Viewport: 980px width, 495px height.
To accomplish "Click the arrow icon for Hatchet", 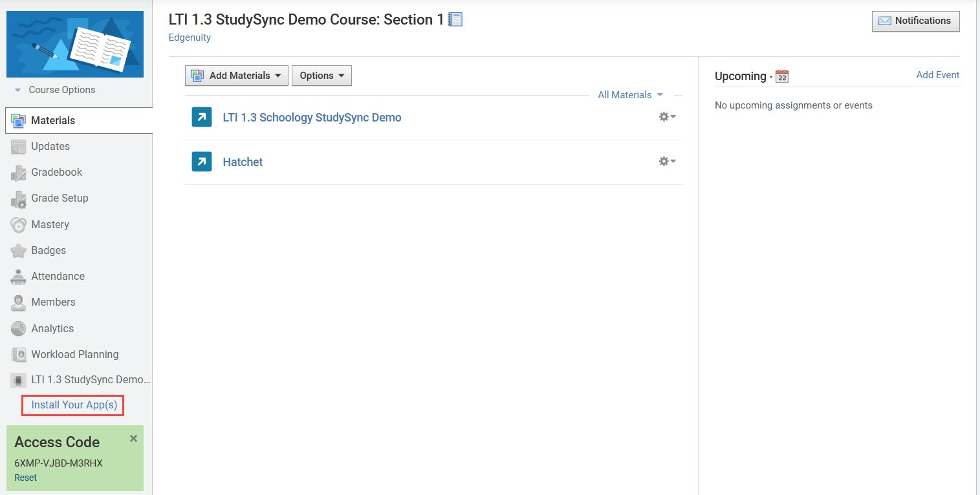I will tap(202, 162).
